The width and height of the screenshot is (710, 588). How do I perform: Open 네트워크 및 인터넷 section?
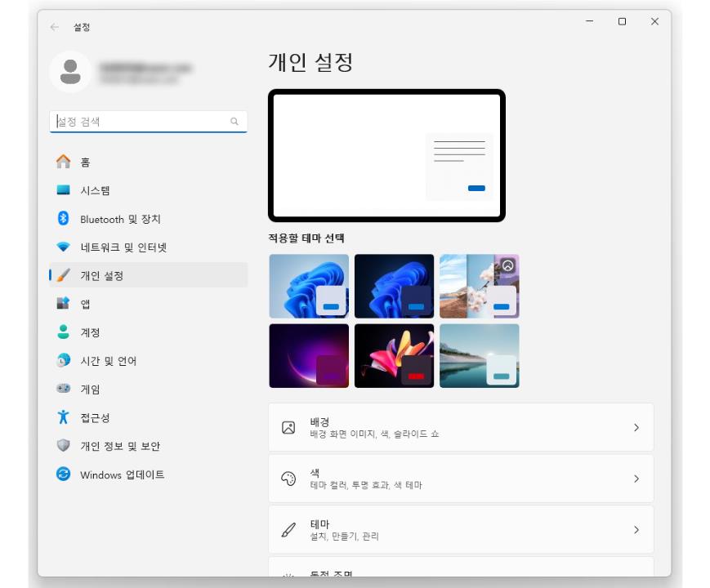149,247
